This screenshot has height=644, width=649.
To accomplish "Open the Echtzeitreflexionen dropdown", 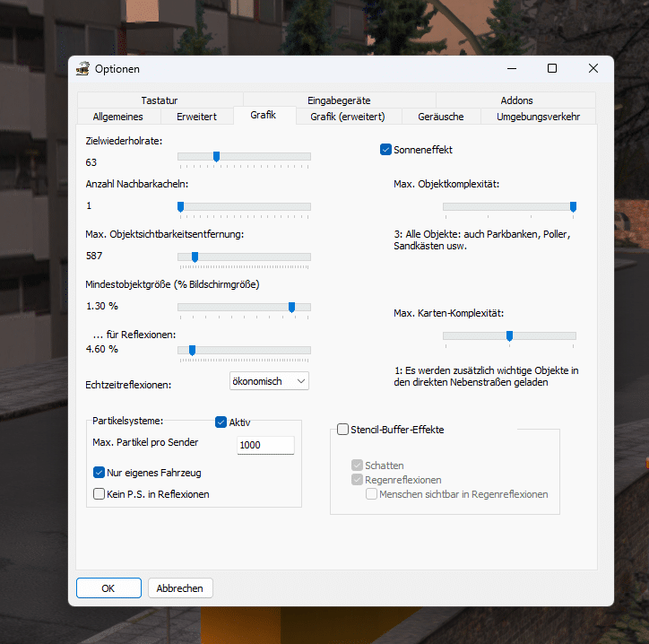I will click(x=269, y=381).
